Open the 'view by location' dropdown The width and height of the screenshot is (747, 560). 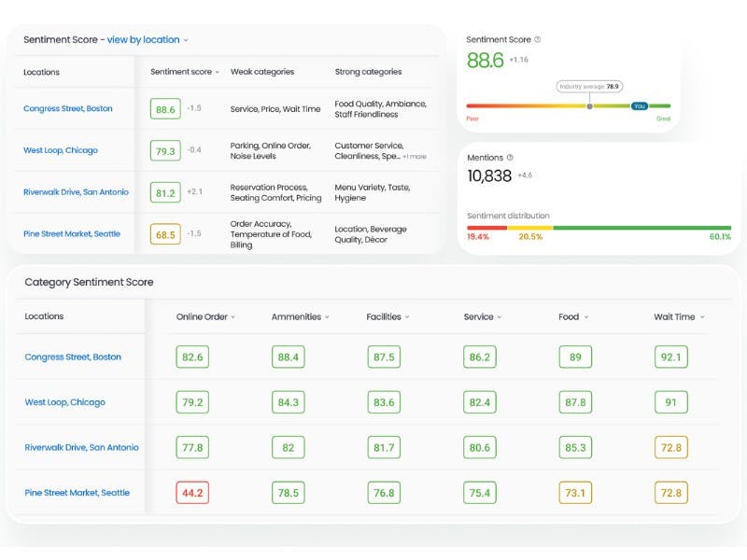tap(148, 40)
